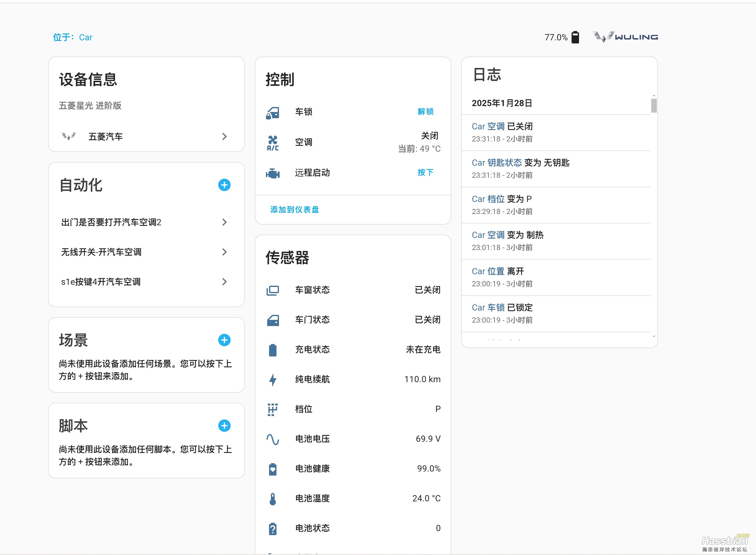Click the remote start engine icon
Viewport: 756px width, 555px height.
pos(272,173)
